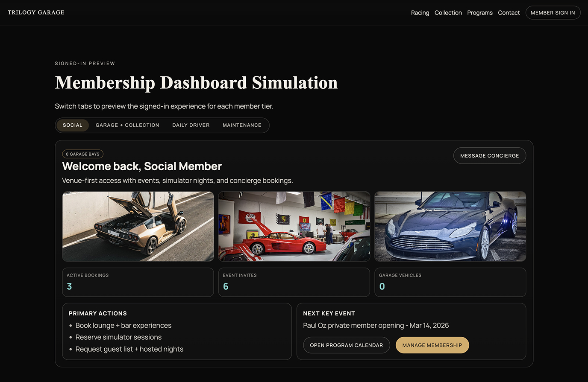The image size is (588, 382).
Task: Click the gold Lamborghini Diablo photo
Action: click(x=138, y=226)
